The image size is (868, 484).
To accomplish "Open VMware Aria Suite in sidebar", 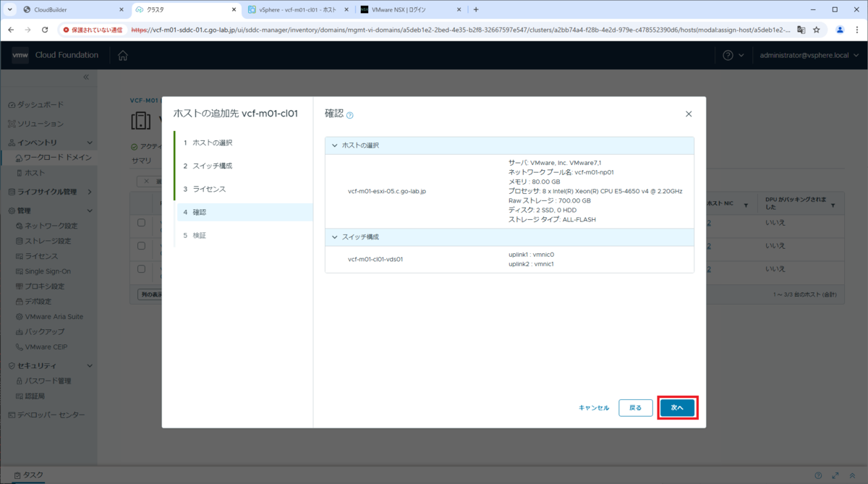I will (49, 316).
